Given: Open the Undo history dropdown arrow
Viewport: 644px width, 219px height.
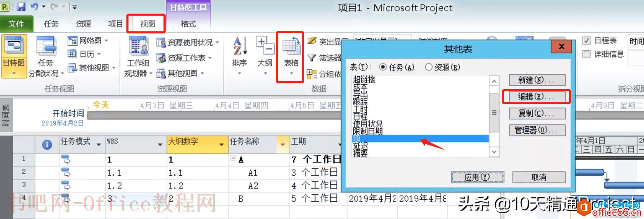Looking at the screenshot, I should [43, 7].
